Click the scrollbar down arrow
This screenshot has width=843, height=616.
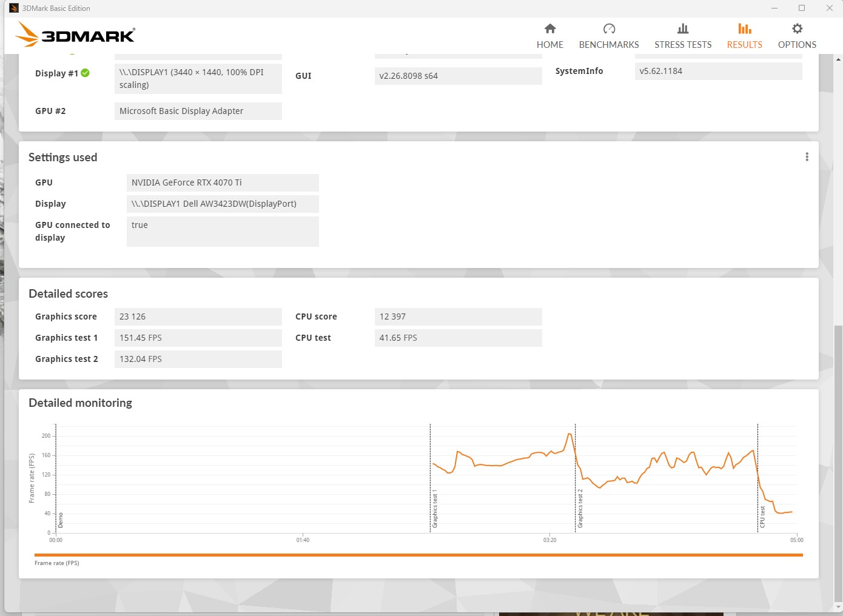point(838,607)
